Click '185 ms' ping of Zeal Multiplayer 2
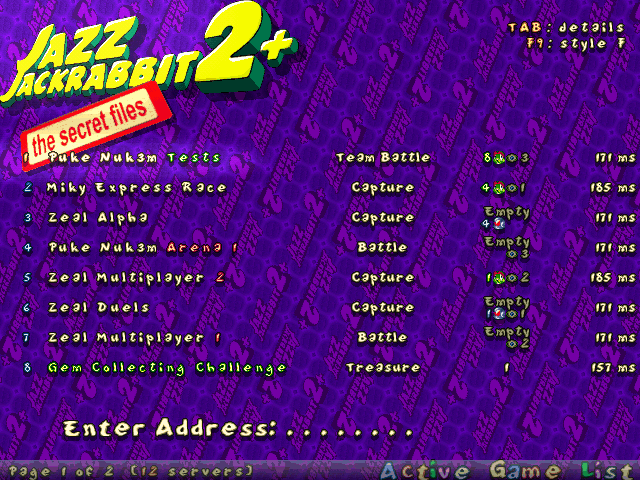640x480 pixels. (613, 278)
